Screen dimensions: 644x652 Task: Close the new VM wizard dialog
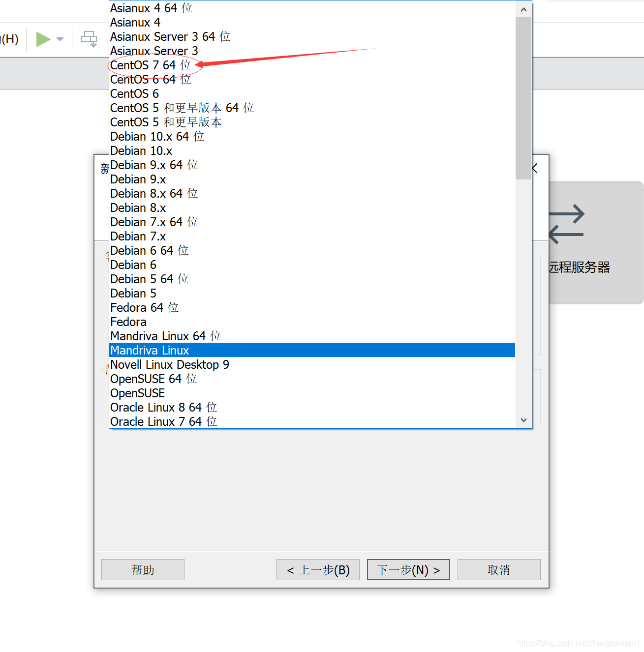pos(536,169)
